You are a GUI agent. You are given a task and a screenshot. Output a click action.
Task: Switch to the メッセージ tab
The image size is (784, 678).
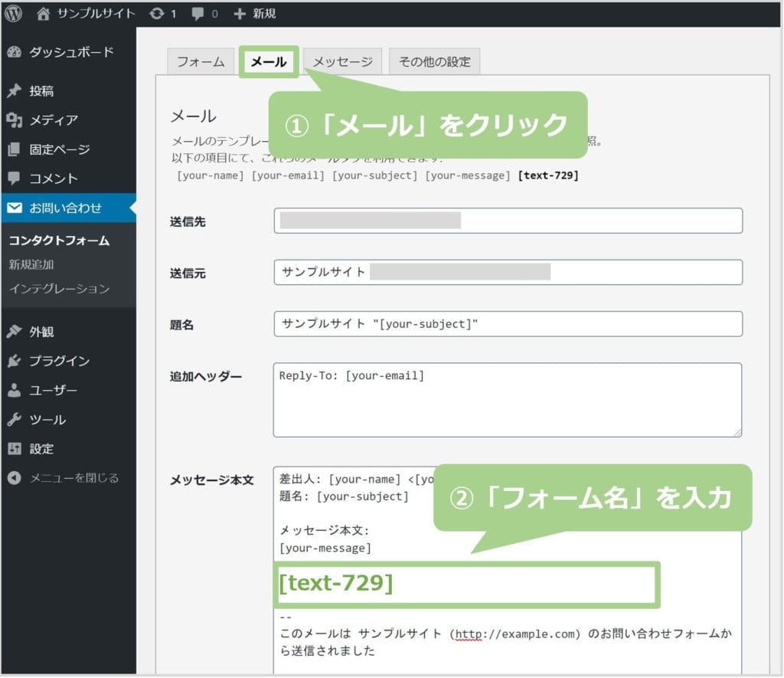coord(342,61)
